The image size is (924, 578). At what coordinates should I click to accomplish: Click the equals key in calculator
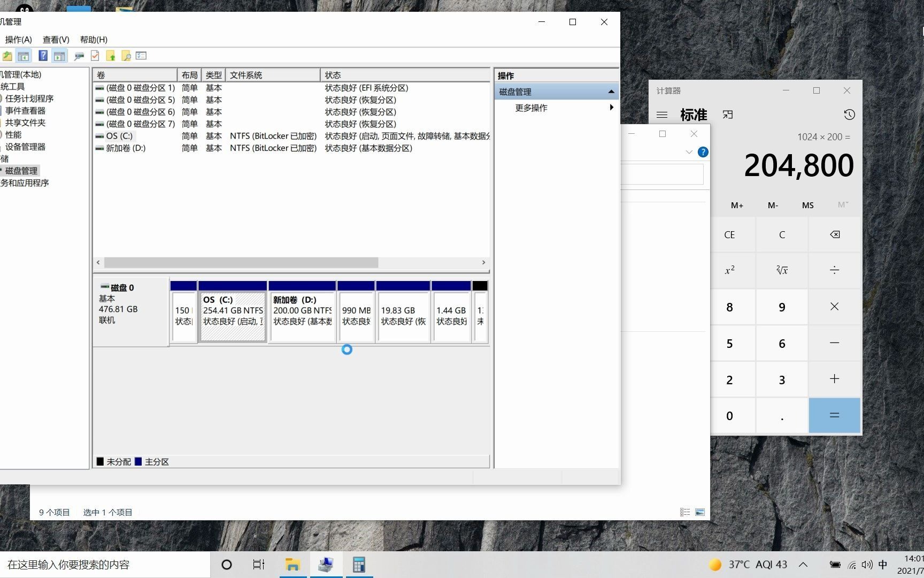pos(834,415)
